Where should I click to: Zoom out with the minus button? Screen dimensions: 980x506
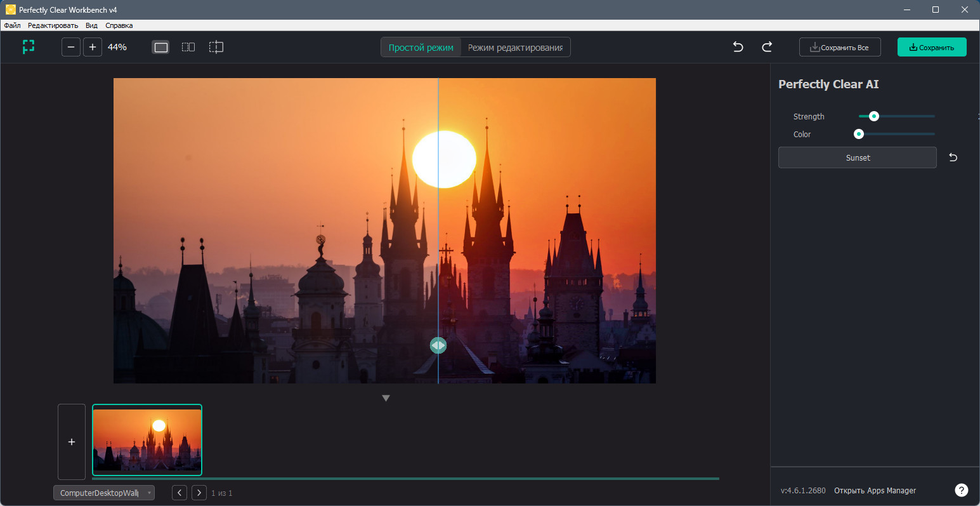point(71,47)
